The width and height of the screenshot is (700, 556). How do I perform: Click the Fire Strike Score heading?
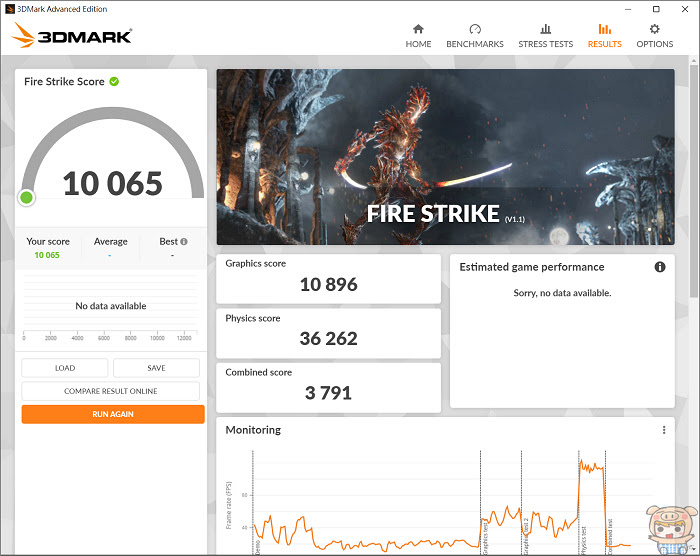[64, 81]
